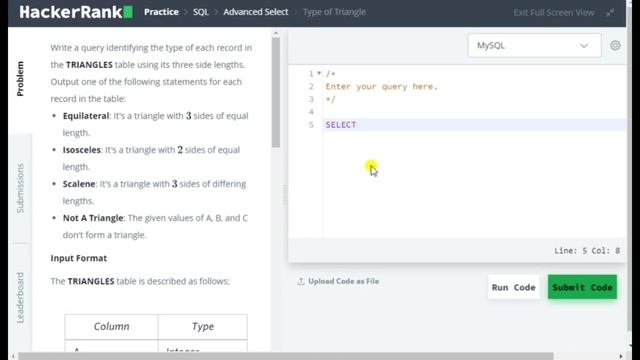640x360 pixels.
Task: Open editor settings gear icon
Action: click(x=615, y=45)
